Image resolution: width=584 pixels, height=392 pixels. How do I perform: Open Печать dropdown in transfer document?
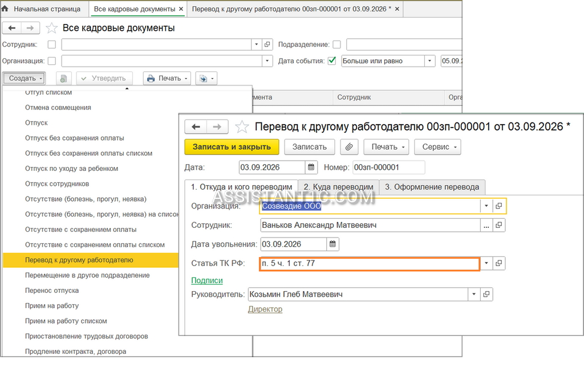[x=386, y=147]
